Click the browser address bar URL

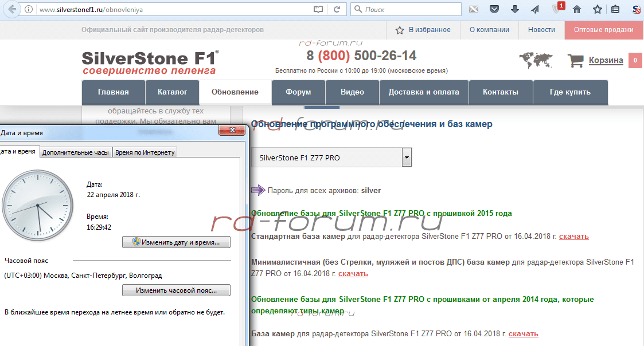91,9
